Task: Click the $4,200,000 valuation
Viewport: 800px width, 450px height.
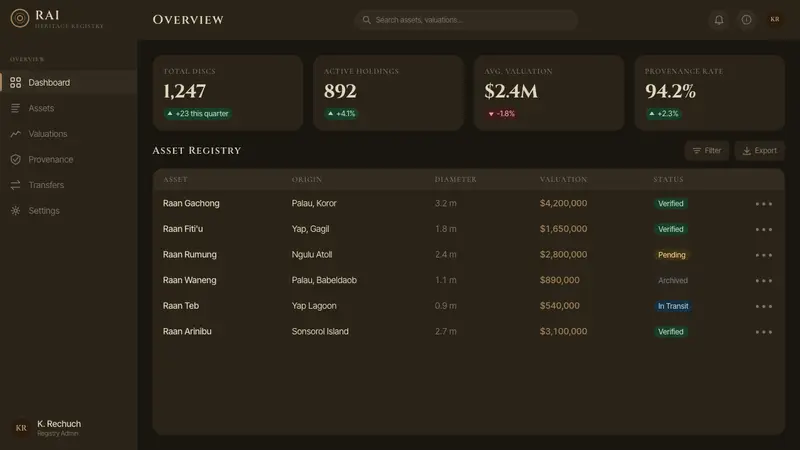Action: (x=563, y=203)
